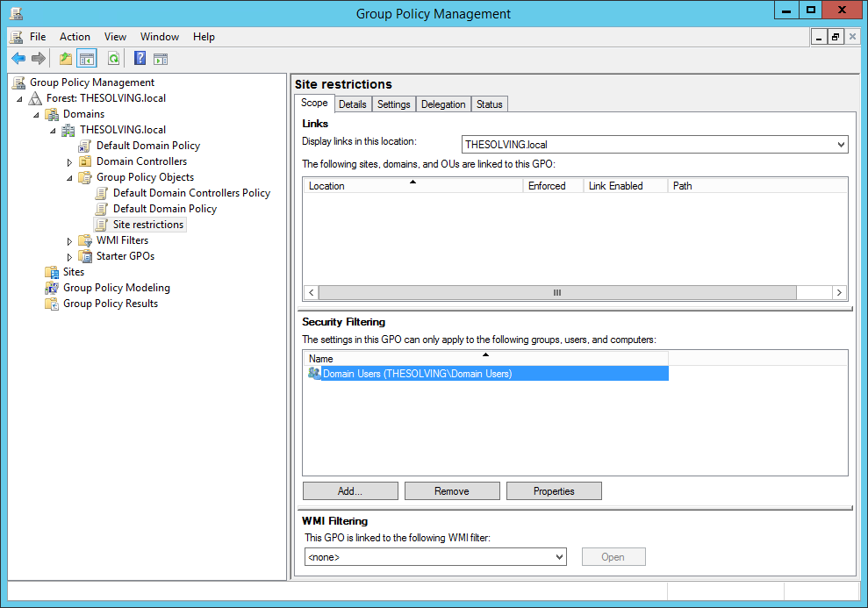Click the Group Policy Results icon
This screenshot has height=608, width=868.
click(52, 304)
